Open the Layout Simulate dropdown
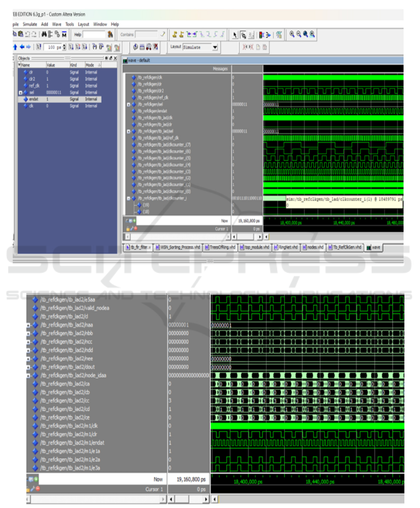Image resolution: width=420 pixels, height=508 pixels. [x=215, y=47]
